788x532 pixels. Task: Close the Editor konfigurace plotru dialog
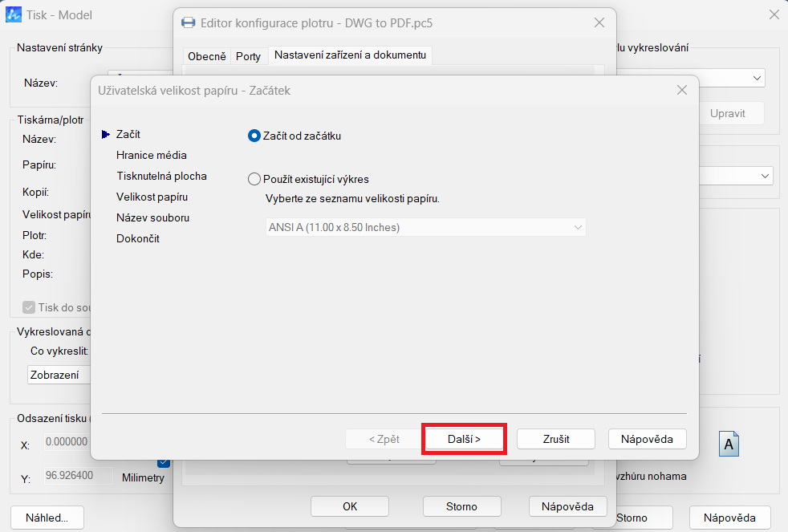(599, 23)
